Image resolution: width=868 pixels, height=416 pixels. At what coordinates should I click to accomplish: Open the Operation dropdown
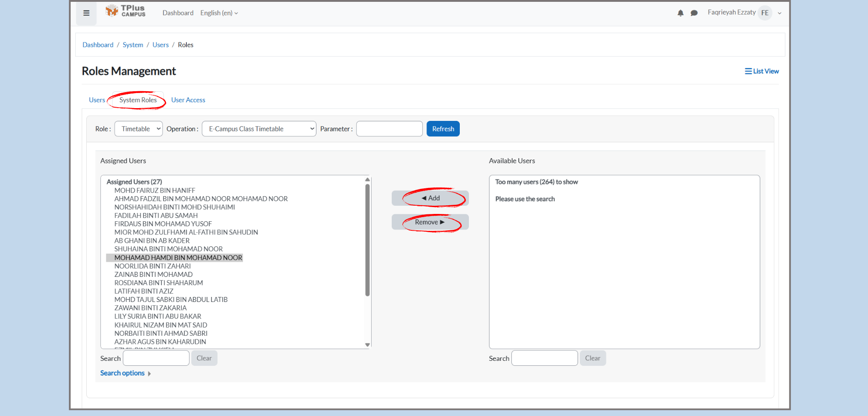(258, 129)
